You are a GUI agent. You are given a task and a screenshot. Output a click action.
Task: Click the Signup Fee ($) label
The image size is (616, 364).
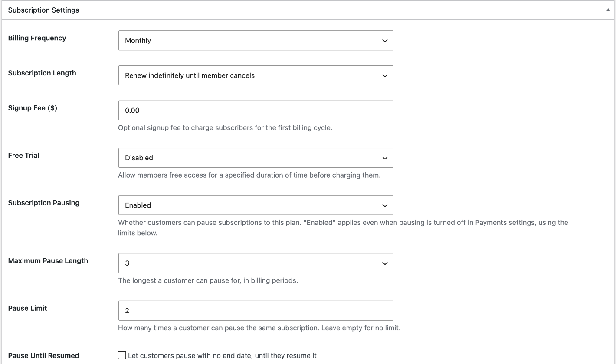[33, 108]
